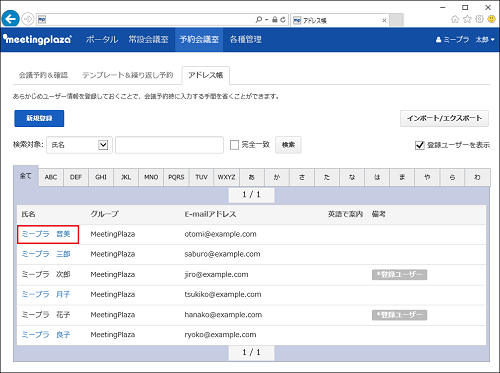Filter by GHI index tab
This screenshot has width=500, height=373.
[x=101, y=177]
